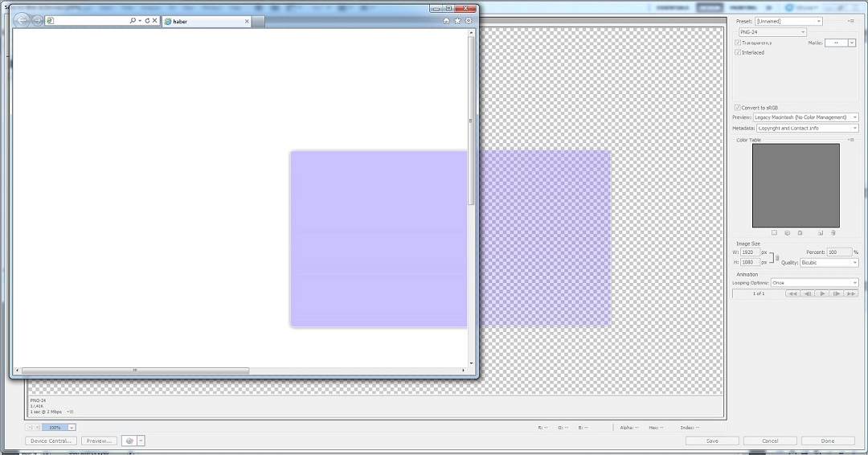Click the image width input field

(750, 252)
